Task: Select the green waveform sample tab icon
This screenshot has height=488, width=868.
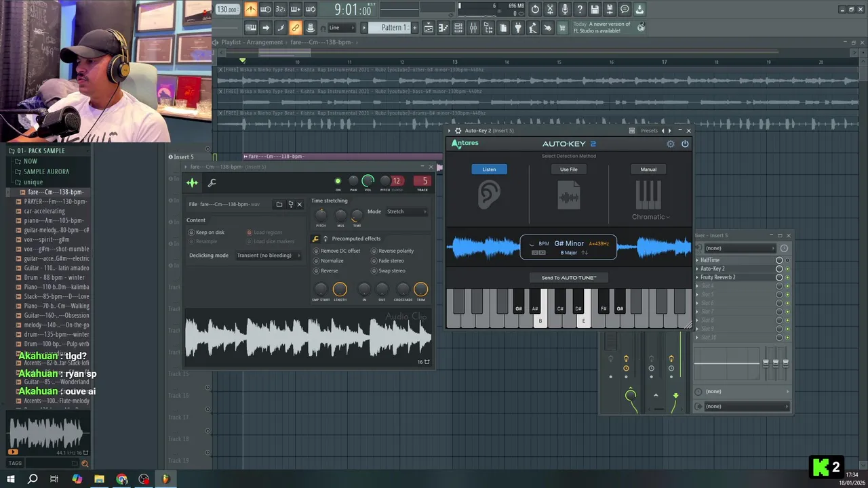Action: (193, 182)
